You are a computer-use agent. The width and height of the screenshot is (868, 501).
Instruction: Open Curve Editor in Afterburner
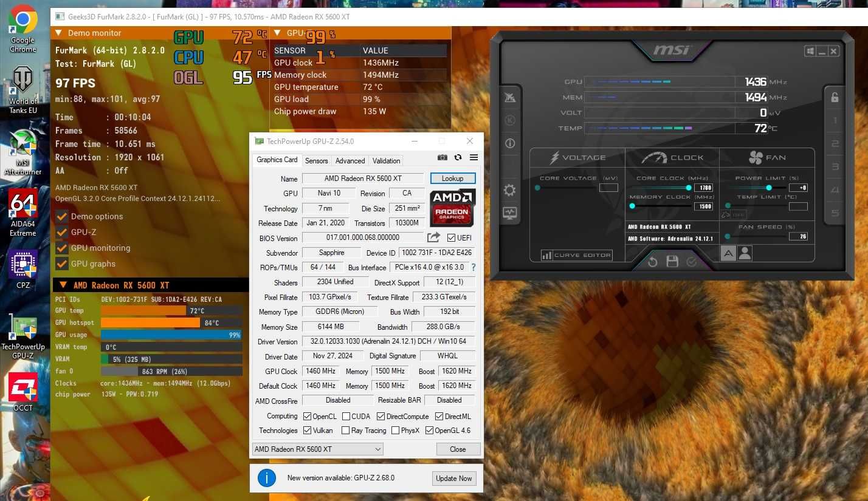pyautogui.click(x=576, y=255)
